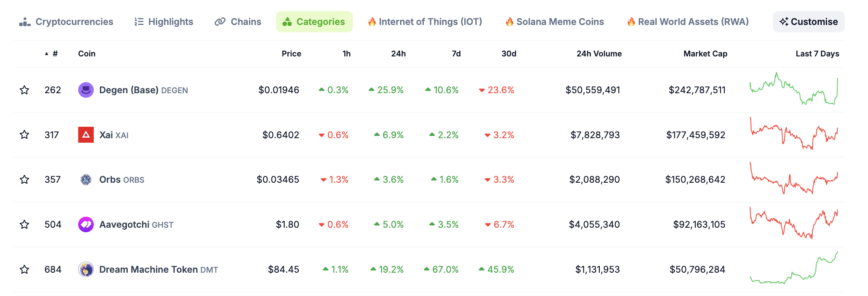Image resolution: width=868 pixels, height=296 pixels.
Task: Click the Internet of Things (IOT) link
Action: [425, 22]
